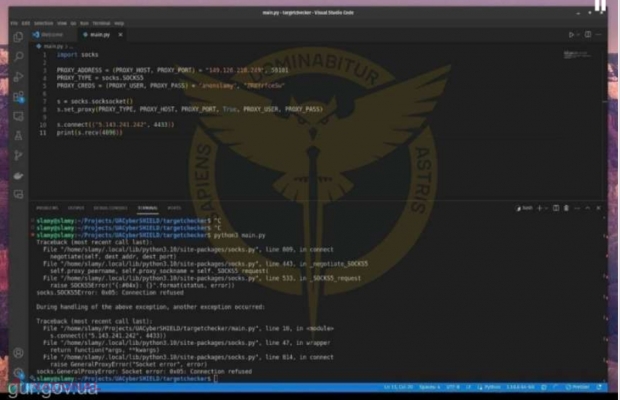620x400 pixels.
Task: Close the main.py editor tab
Action: point(120,35)
